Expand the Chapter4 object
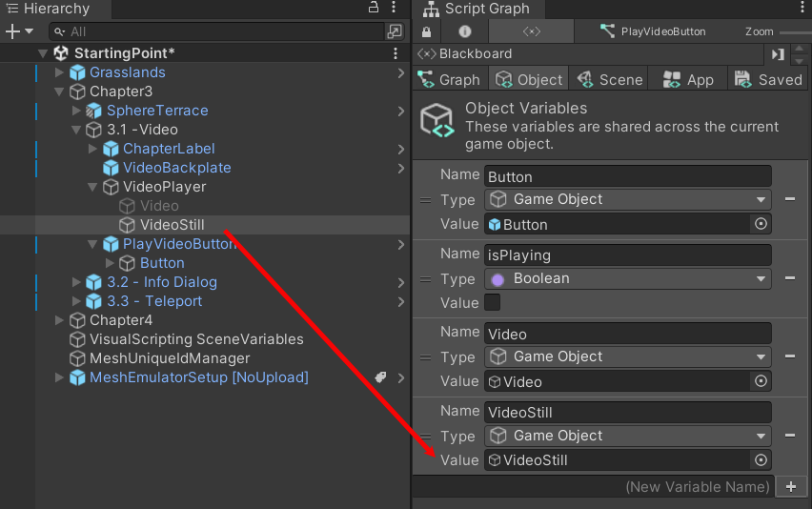This screenshot has width=812, height=509. (x=59, y=320)
